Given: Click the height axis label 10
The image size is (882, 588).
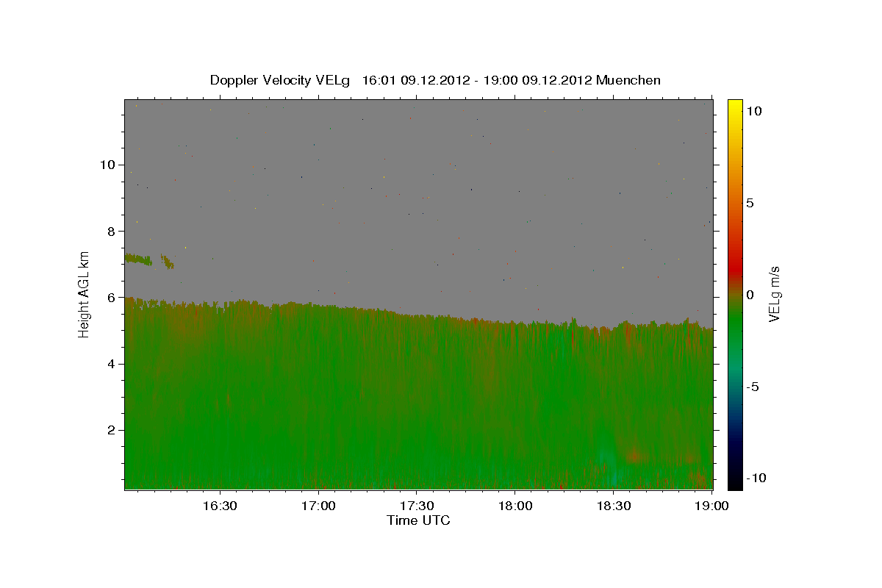Looking at the screenshot, I should [x=108, y=165].
